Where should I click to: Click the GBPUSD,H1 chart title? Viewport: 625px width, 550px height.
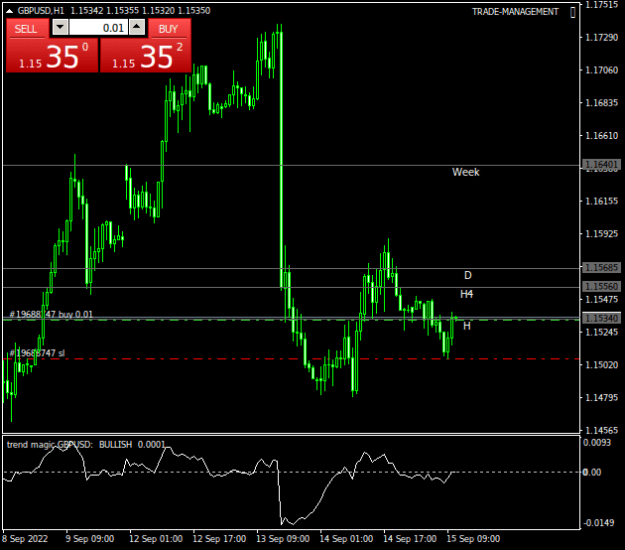click(x=41, y=11)
